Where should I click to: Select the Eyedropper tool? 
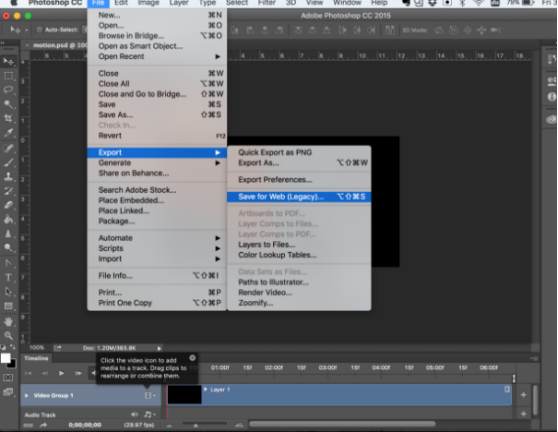pyautogui.click(x=9, y=133)
